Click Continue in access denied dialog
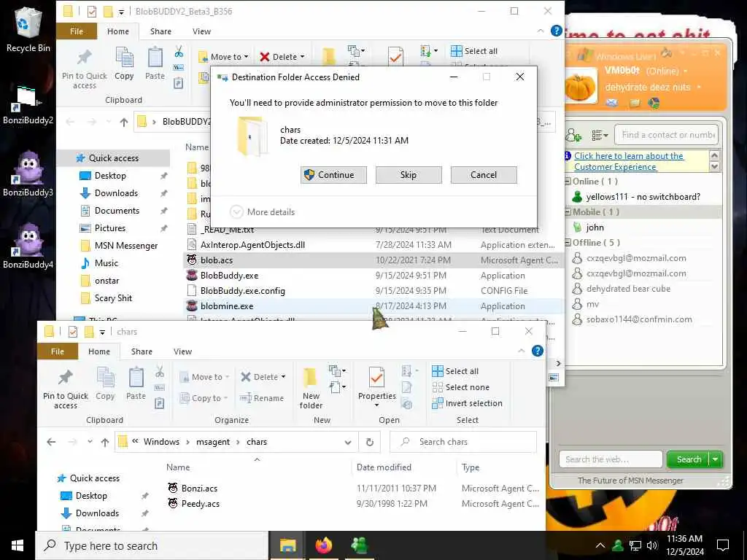Image resolution: width=747 pixels, height=560 pixels. coord(333,175)
